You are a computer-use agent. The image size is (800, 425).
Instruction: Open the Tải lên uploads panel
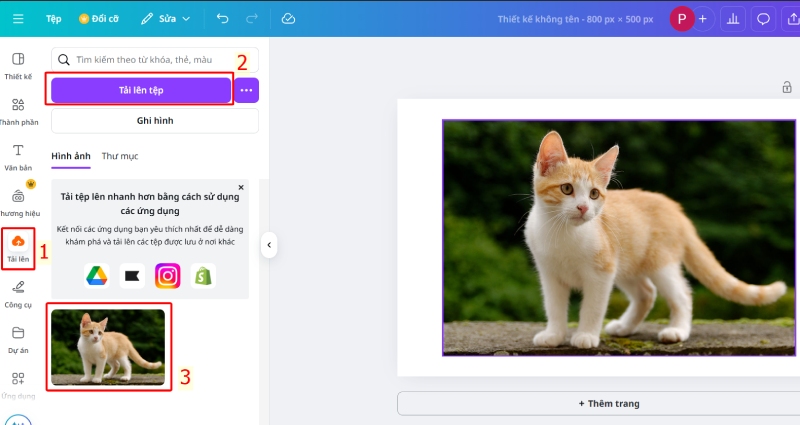pos(18,246)
